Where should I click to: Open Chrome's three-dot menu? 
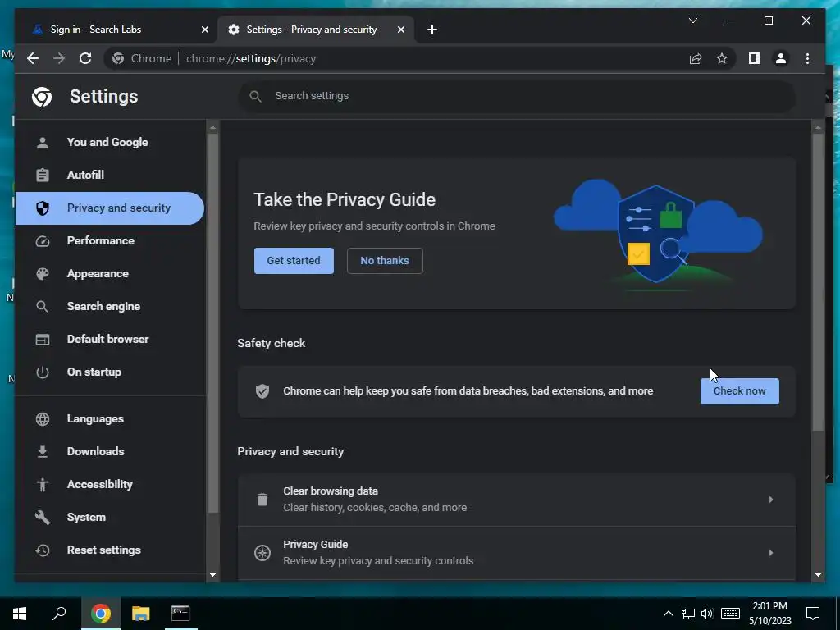[807, 58]
